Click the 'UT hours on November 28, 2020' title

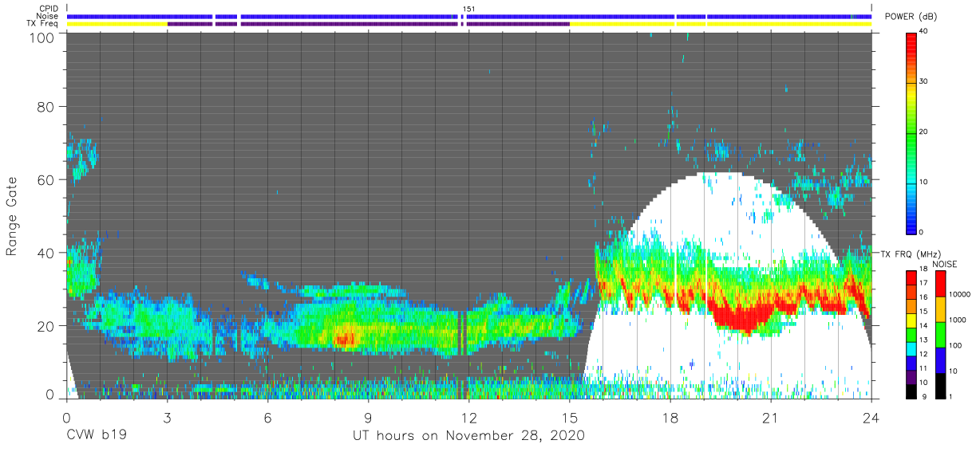(469, 436)
